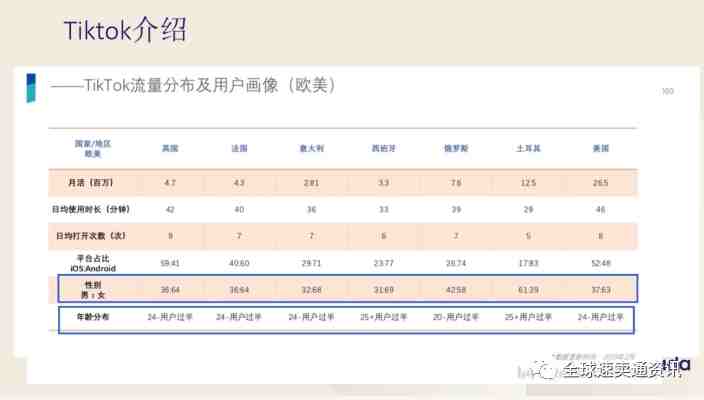The image size is (704, 400).
Task: Click the 月活 value 2.81 for 意大利
Action: pyautogui.click(x=312, y=183)
